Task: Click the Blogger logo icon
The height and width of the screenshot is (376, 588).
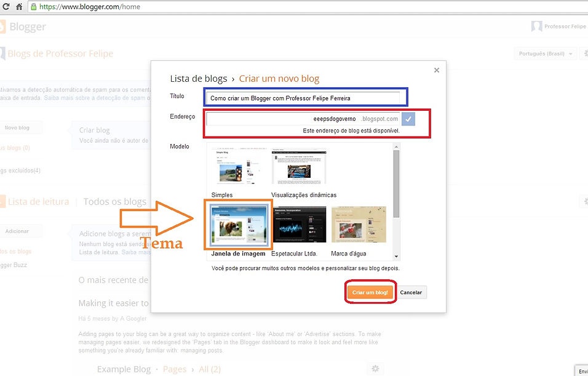Action: click(2, 26)
